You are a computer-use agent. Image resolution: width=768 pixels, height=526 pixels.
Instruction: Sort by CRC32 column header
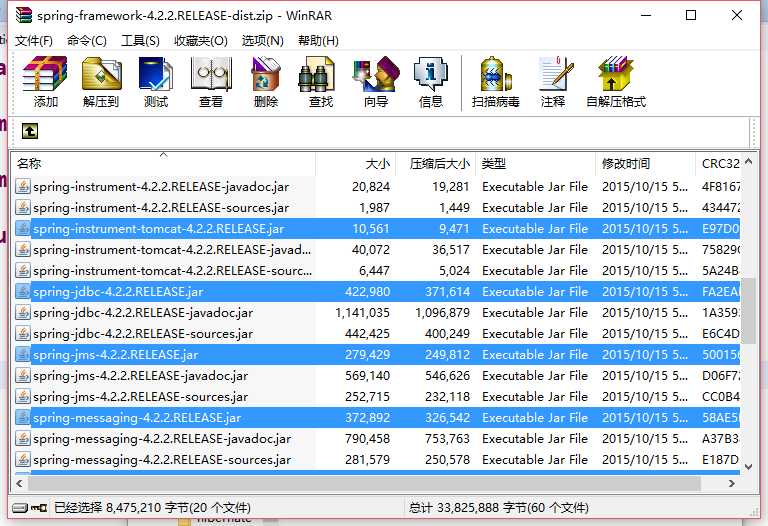tap(718, 164)
